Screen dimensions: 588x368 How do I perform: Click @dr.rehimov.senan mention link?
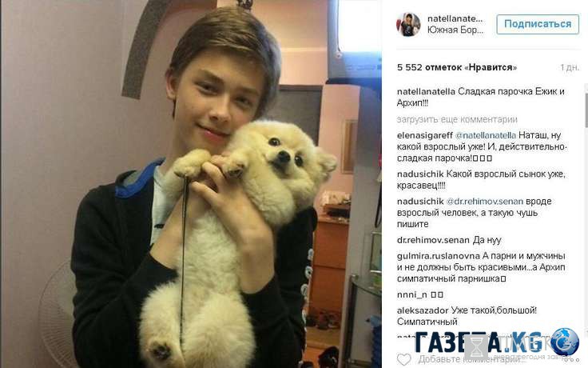(x=484, y=202)
